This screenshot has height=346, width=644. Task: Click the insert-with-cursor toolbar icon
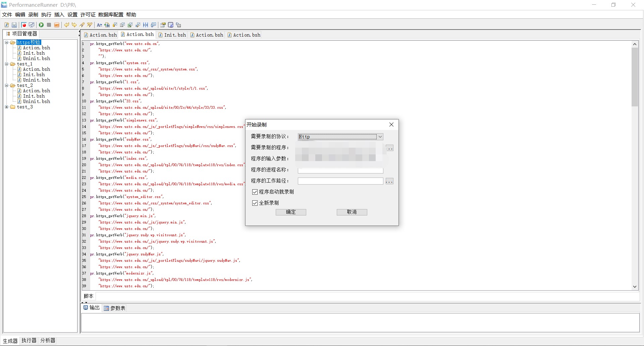tap(107, 25)
